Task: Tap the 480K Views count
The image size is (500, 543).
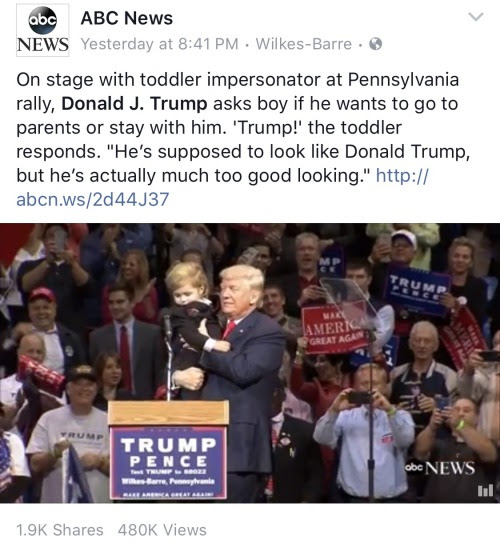Action: point(162,530)
